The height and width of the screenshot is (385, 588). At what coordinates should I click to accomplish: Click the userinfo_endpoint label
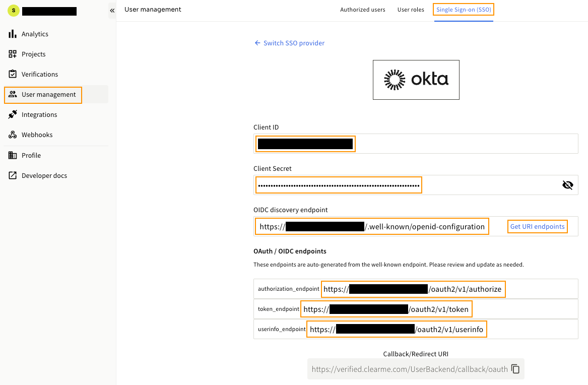(x=282, y=329)
